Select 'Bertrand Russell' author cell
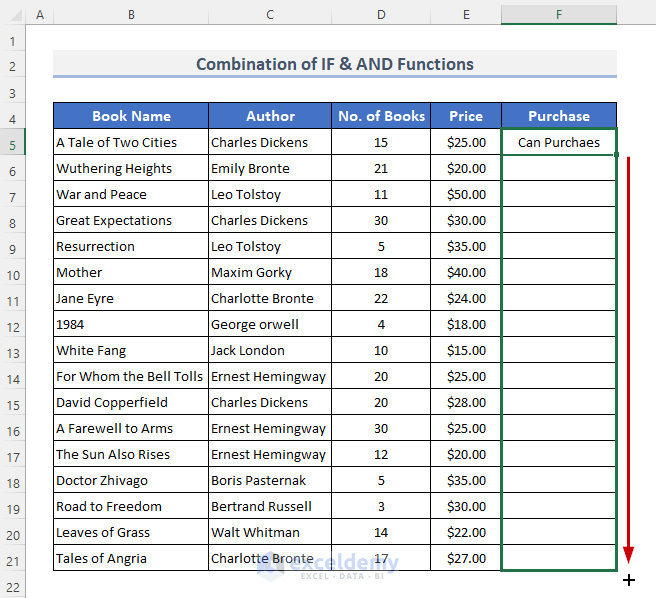Screen dimensions: 656x598 [270, 506]
